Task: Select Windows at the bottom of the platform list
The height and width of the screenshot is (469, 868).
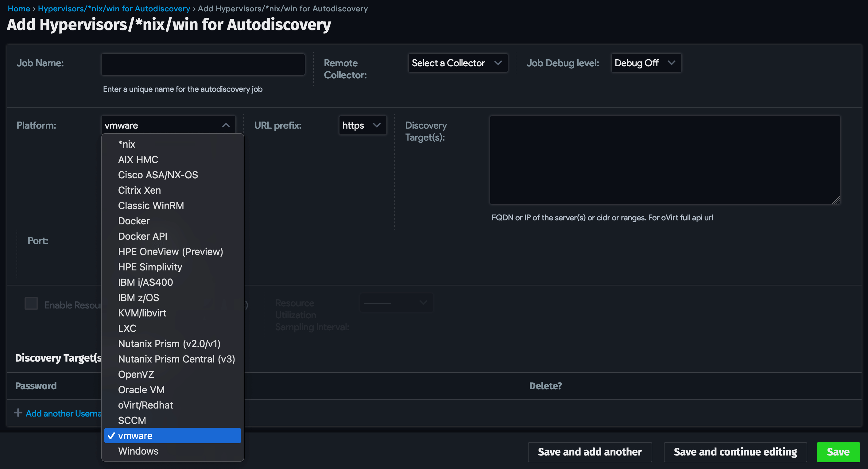Action: tap(138, 451)
